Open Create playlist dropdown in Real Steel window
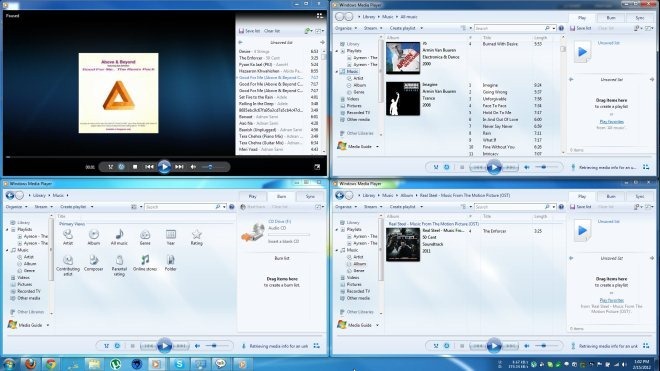Viewport: 660px width, 371px height. 406,207
